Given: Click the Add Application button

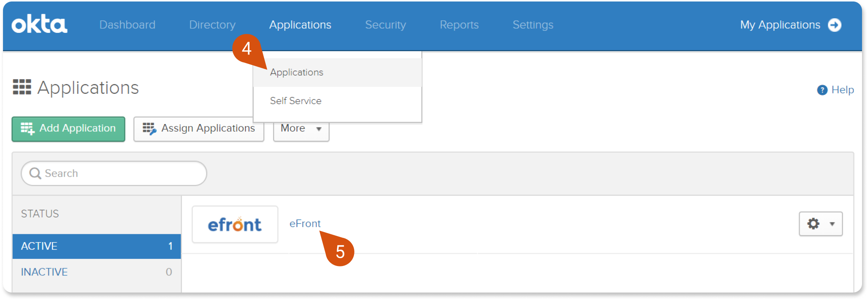Looking at the screenshot, I should [x=68, y=129].
